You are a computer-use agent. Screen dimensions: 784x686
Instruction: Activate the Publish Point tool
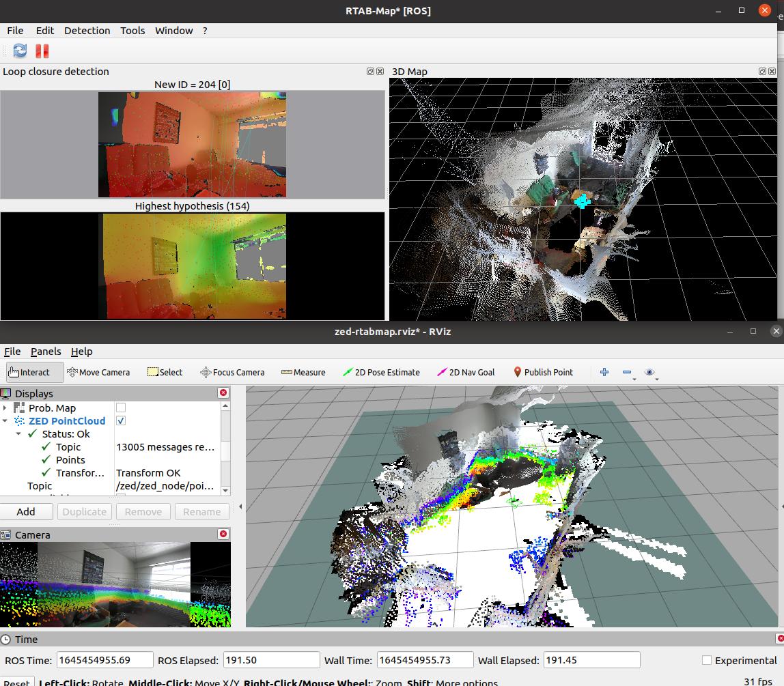[x=543, y=372]
